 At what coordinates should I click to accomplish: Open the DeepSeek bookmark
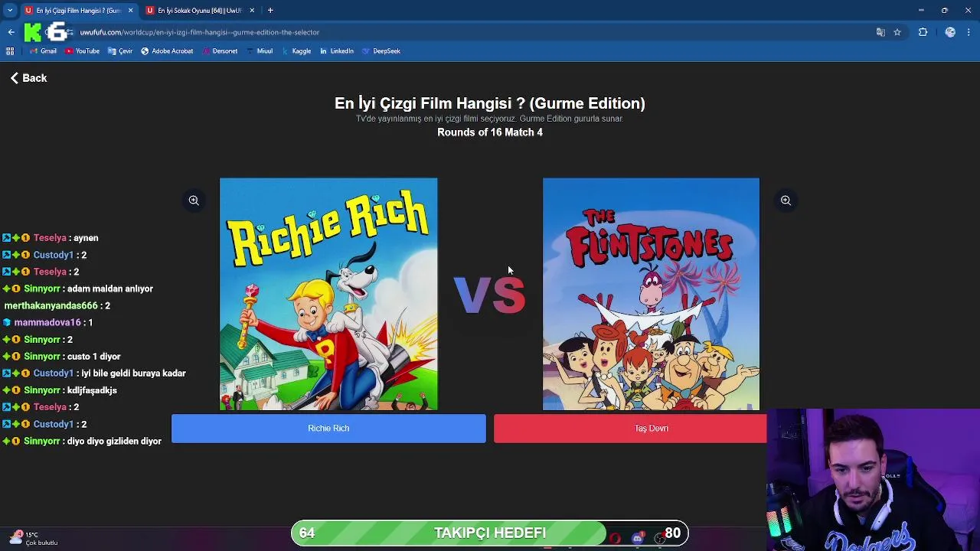(x=381, y=51)
